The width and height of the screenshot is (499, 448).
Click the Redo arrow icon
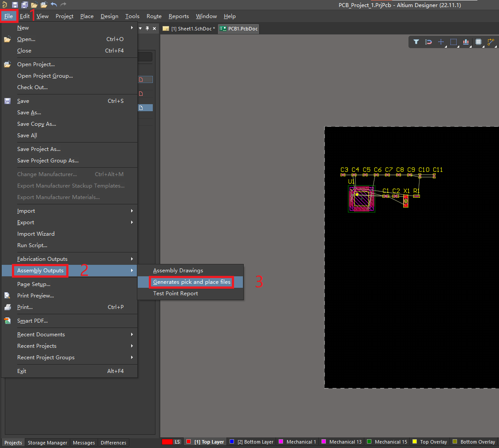click(x=63, y=5)
